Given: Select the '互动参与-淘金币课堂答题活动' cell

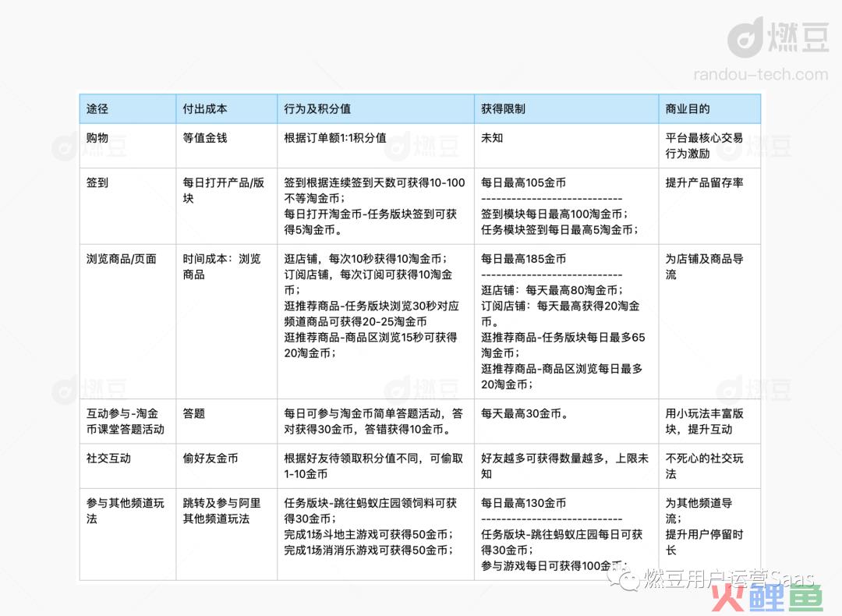Looking at the screenshot, I should [x=128, y=422].
